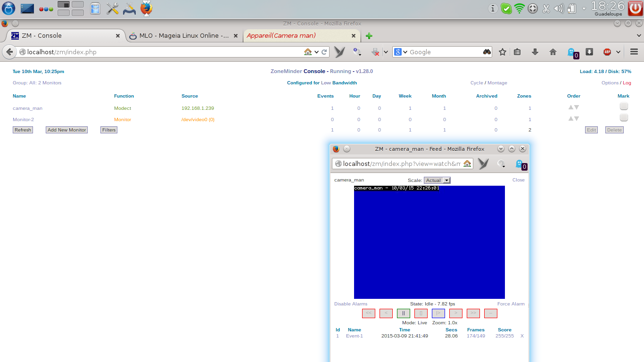Click the Refresh button
Screen dimensions: 644x362
coord(23,130)
